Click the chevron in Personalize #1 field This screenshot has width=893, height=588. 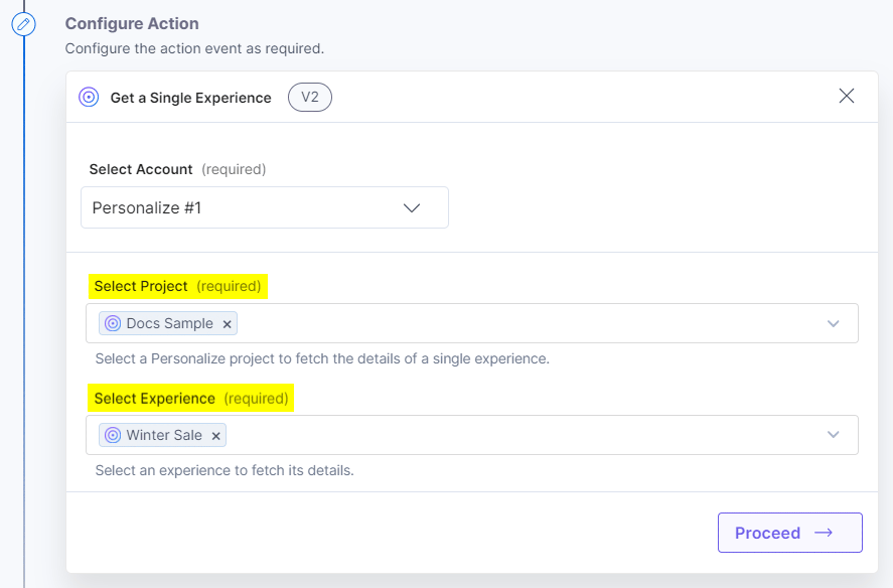[412, 208]
